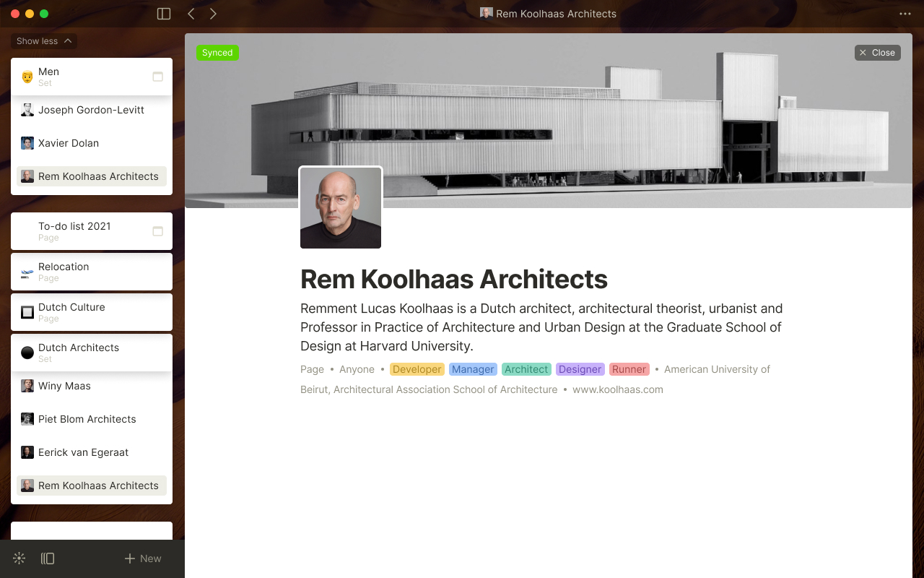The width and height of the screenshot is (924, 578).
Task: Select Winy Maas in Dutch Architects
Action: tap(92, 386)
